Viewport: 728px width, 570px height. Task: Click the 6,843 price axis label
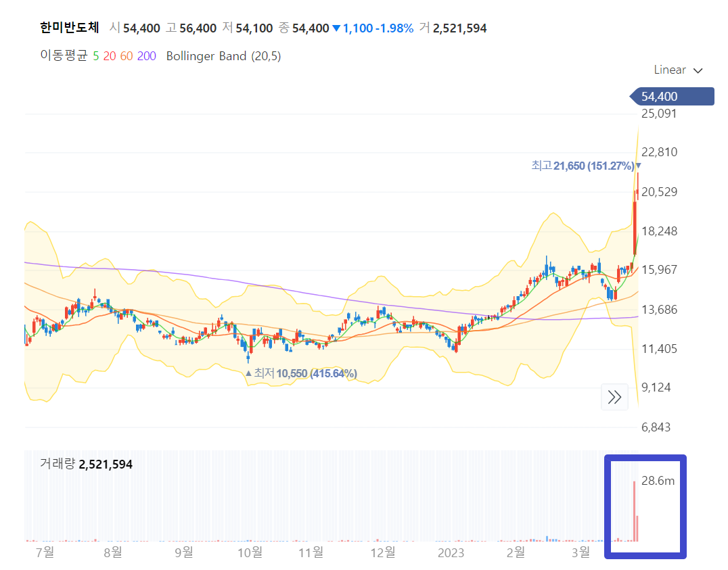[656, 427]
